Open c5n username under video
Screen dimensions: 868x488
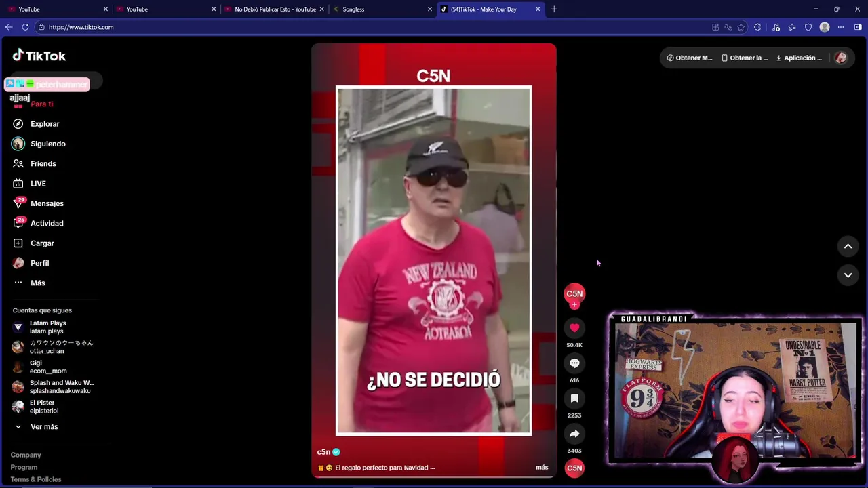[x=323, y=452]
